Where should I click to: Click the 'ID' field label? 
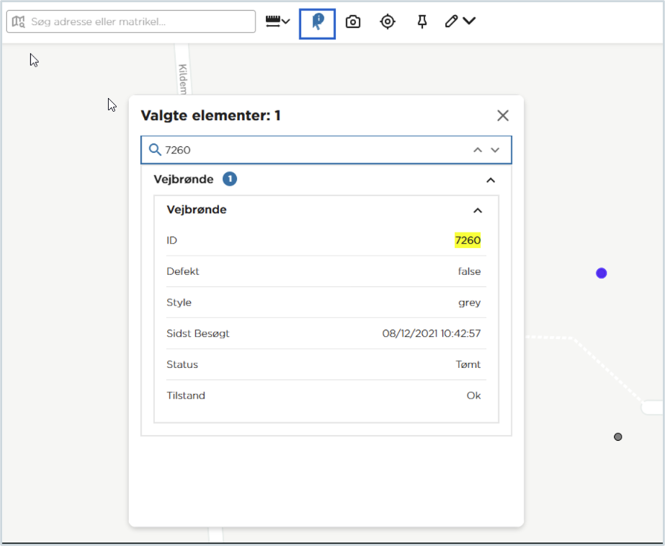click(x=172, y=241)
